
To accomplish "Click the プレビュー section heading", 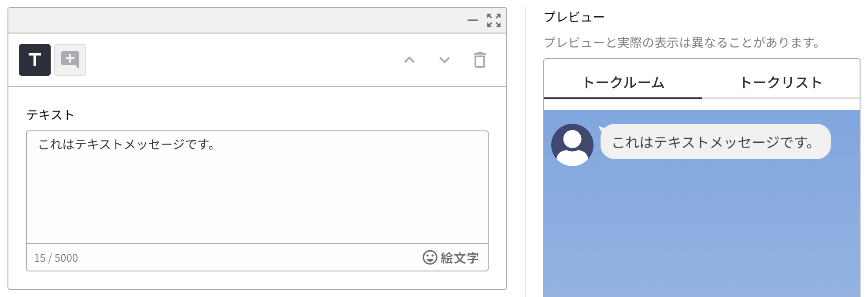I will click(x=574, y=17).
